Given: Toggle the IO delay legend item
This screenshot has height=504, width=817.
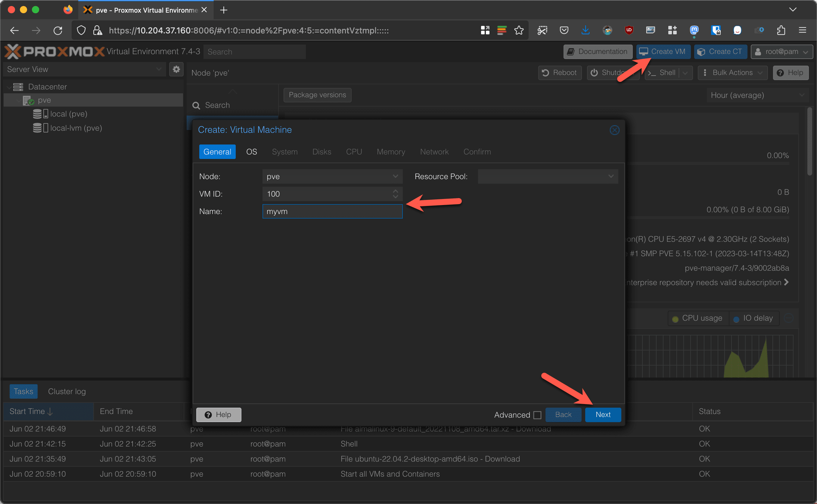Looking at the screenshot, I should tap(754, 318).
